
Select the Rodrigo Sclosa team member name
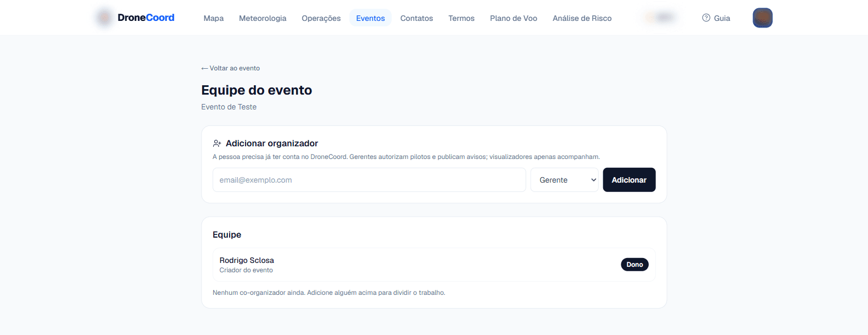[247, 260]
